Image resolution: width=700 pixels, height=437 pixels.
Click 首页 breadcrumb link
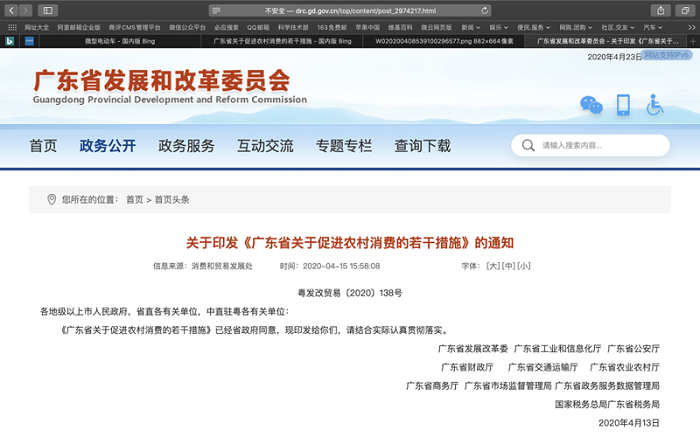point(134,200)
